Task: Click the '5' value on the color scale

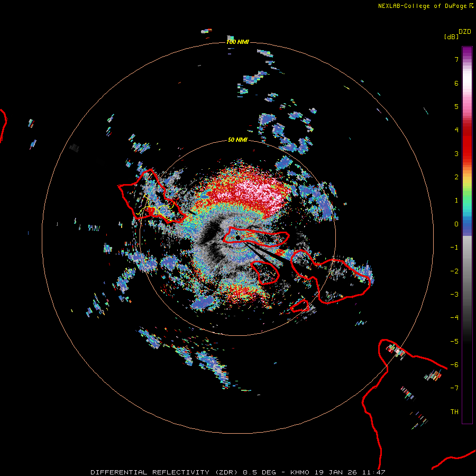Action: coord(456,106)
